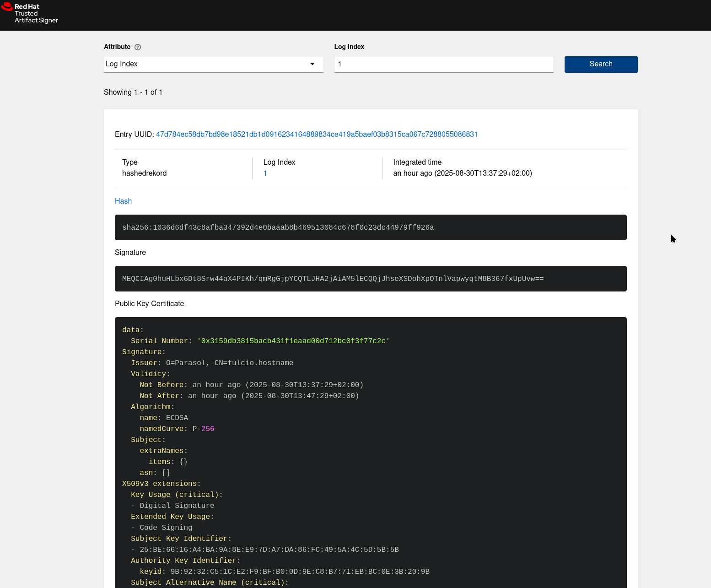Click the Issuer line in certificate
This screenshot has width=711, height=588.
tap(212, 363)
